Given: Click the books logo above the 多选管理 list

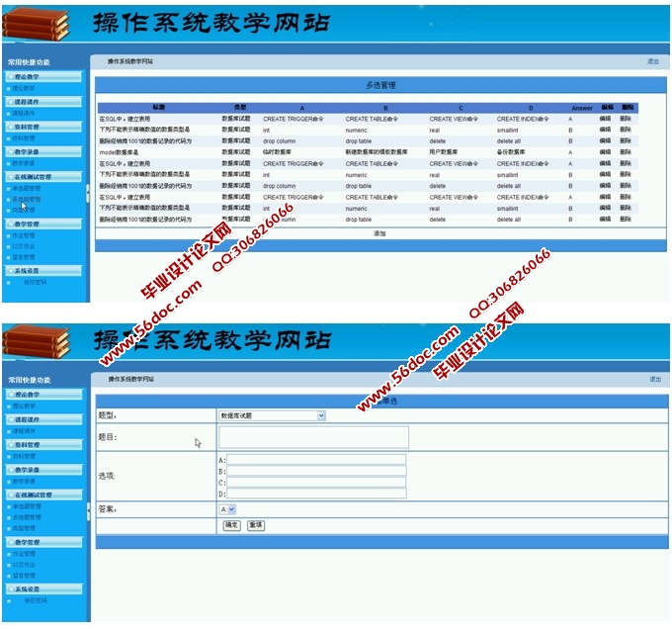Looking at the screenshot, I should (x=36, y=24).
